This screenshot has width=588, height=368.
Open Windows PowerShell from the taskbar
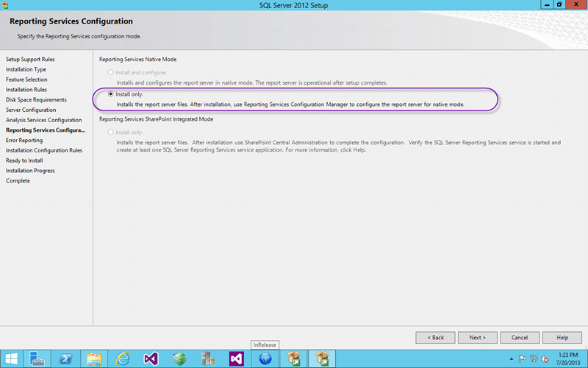pyautogui.click(x=65, y=359)
